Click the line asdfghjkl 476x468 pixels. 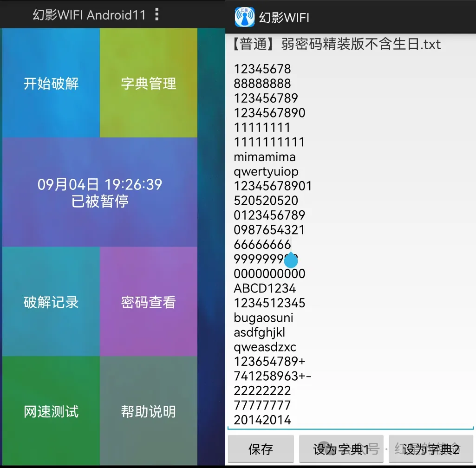click(x=260, y=332)
